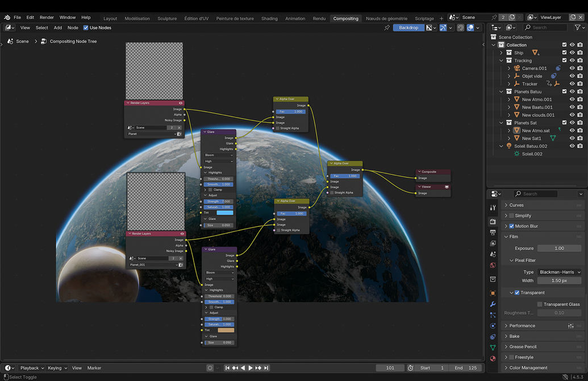Open the Blackman-Harris filter type dropdown

[x=559, y=272]
